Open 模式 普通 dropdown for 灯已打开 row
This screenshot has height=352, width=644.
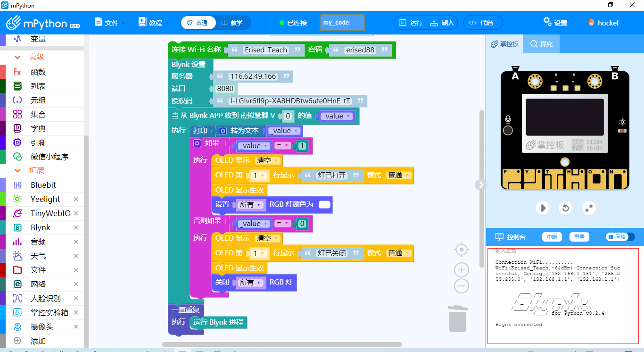pyautogui.click(x=399, y=175)
